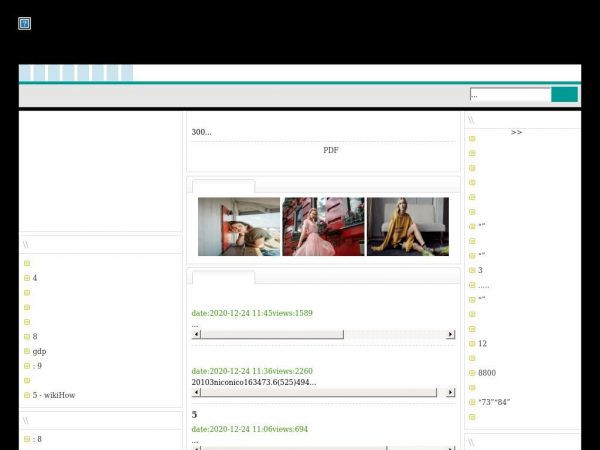Screen dimensions: 600x450
Task: Open the PDF link
Action: pos(331,150)
